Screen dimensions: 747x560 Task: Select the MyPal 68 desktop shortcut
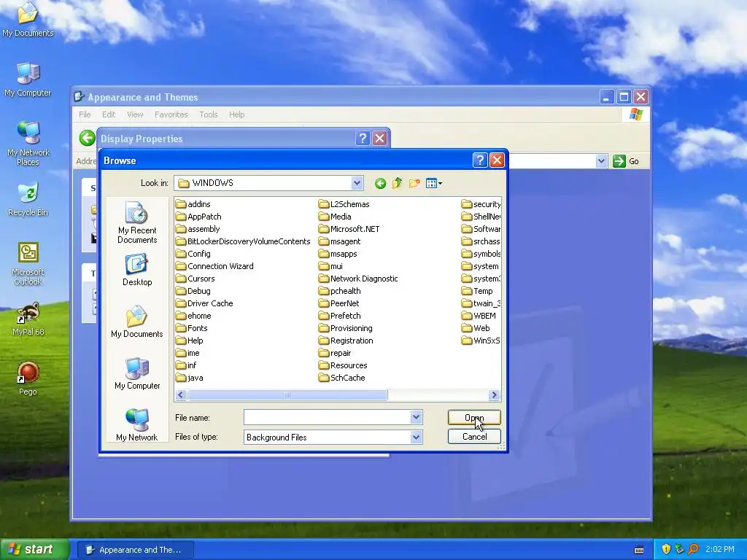(x=28, y=319)
